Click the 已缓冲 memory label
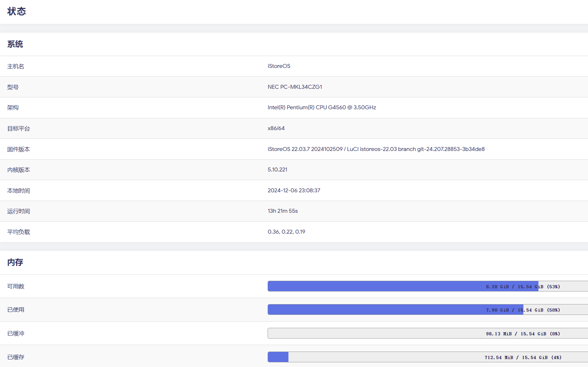This screenshot has height=367, width=588. (16, 334)
